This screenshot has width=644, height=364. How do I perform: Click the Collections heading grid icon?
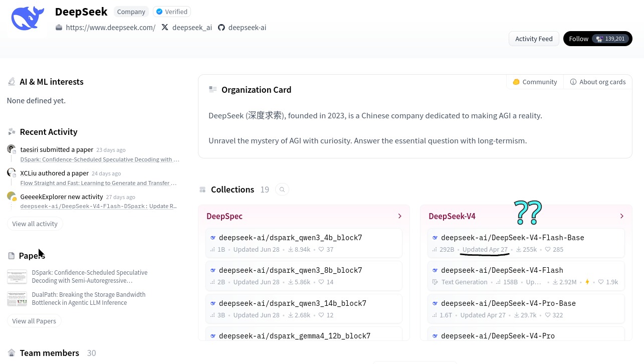click(202, 190)
